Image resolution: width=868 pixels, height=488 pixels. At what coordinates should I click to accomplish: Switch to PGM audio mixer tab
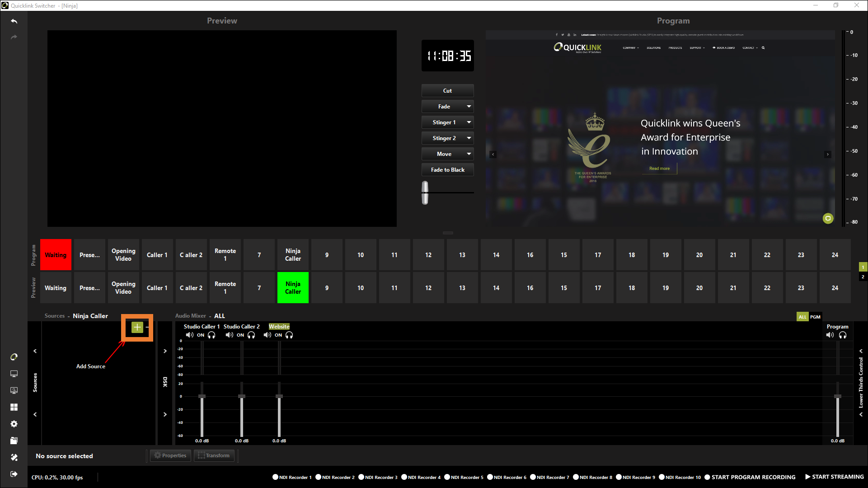[815, 317]
